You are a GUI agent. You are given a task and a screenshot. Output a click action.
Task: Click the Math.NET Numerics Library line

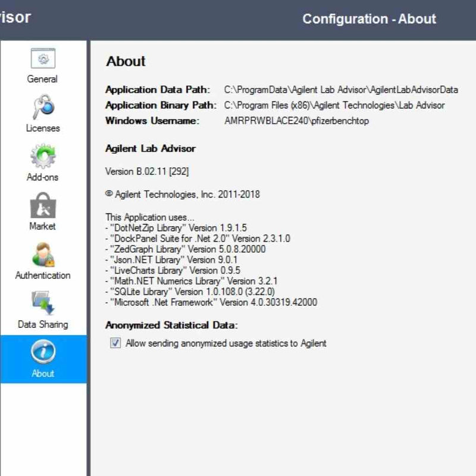click(191, 281)
